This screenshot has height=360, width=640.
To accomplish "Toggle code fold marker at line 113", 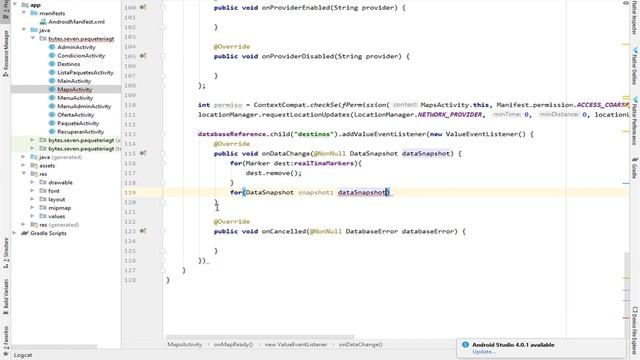I will [163, 134].
